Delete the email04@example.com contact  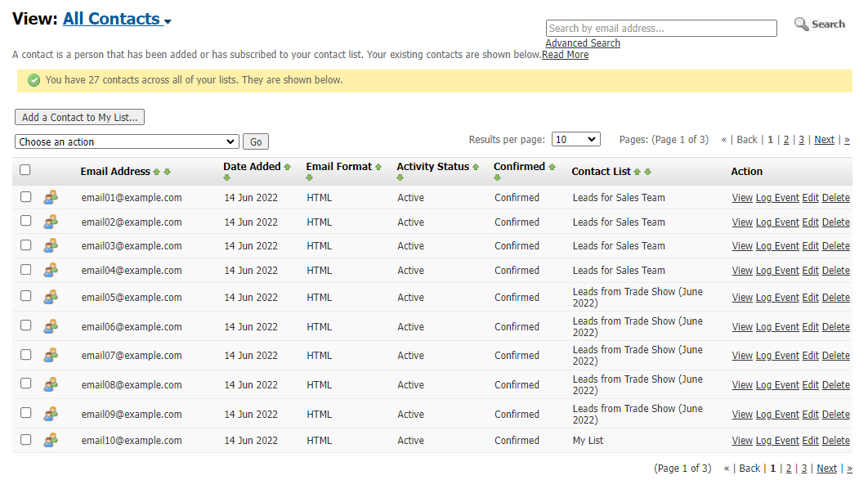[x=836, y=270]
